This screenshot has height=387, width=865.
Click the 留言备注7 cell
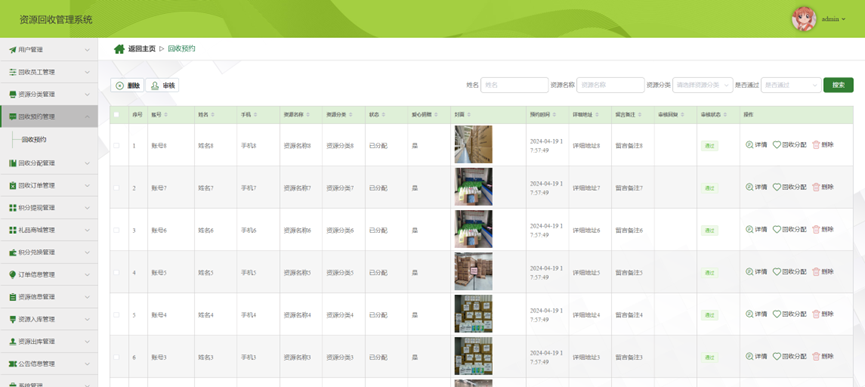(x=629, y=188)
